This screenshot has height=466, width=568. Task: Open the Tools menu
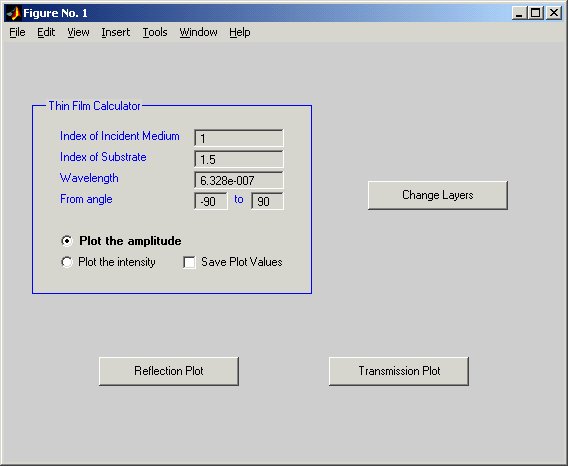point(155,32)
